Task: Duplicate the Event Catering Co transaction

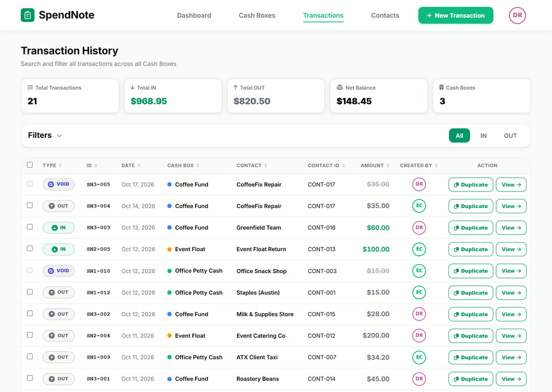Action: coord(471,336)
